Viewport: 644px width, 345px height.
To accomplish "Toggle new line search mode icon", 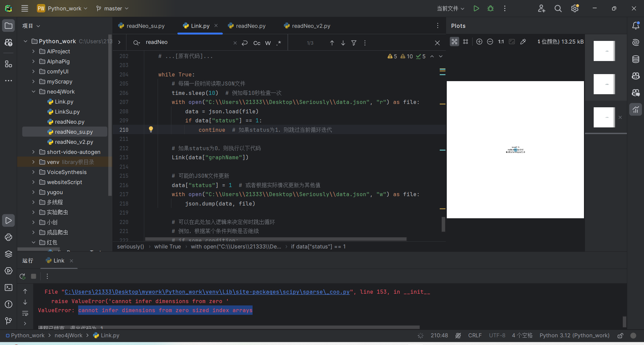I will pos(245,43).
